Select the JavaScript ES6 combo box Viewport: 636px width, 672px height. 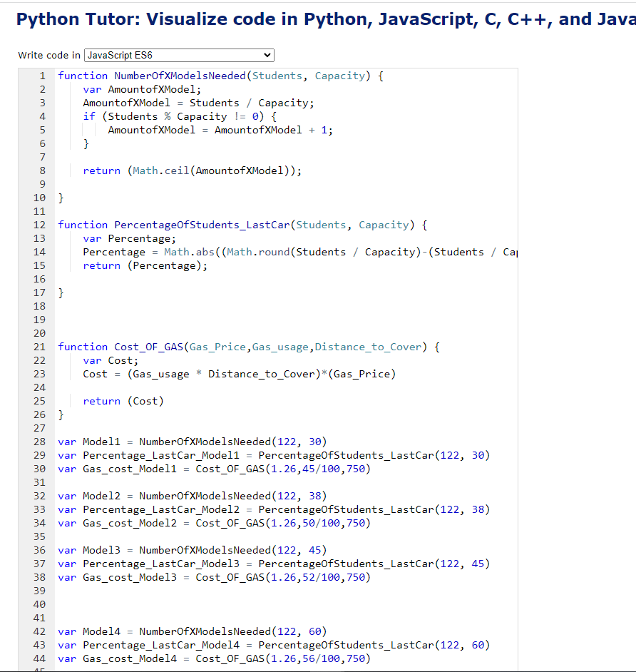tap(178, 55)
